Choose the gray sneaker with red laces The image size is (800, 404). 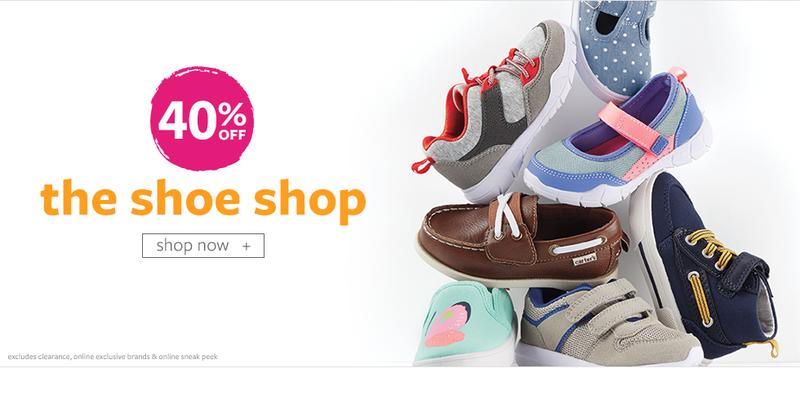point(496,110)
